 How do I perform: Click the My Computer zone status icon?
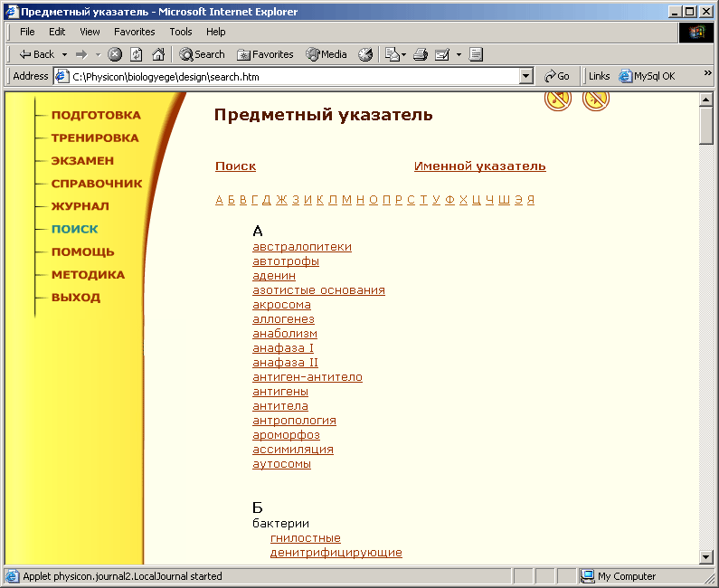[587, 576]
